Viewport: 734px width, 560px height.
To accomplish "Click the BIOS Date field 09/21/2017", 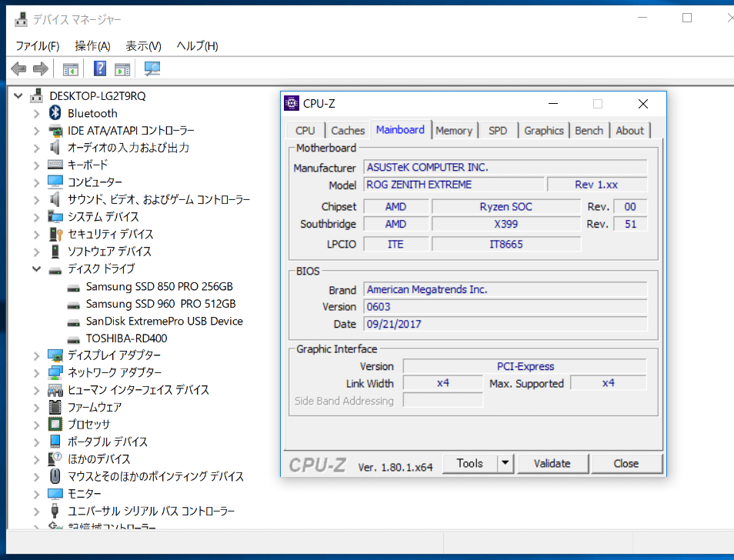I will click(x=505, y=324).
